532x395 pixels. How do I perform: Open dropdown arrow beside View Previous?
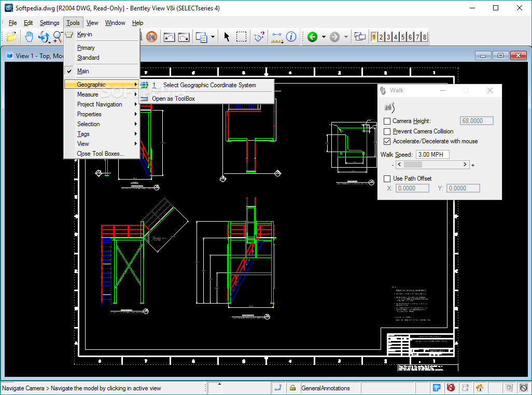(324, 37)
